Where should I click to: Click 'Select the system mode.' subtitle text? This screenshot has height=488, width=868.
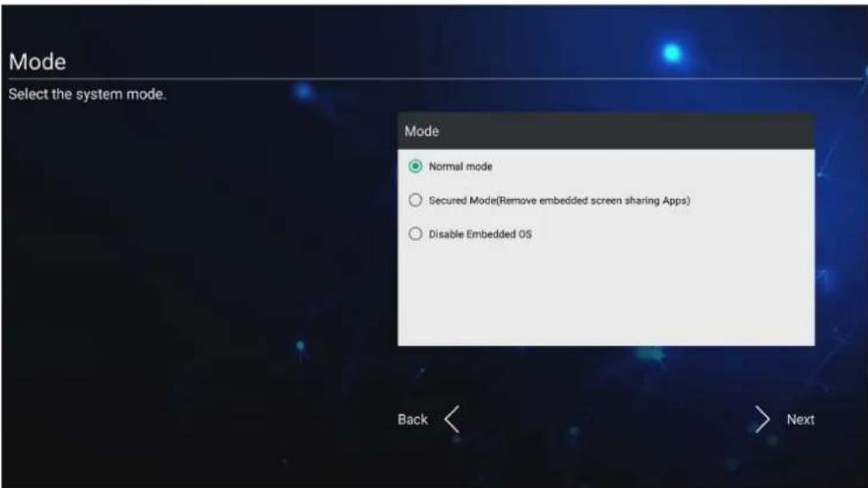pyautogui.click(x=87, y=95)
